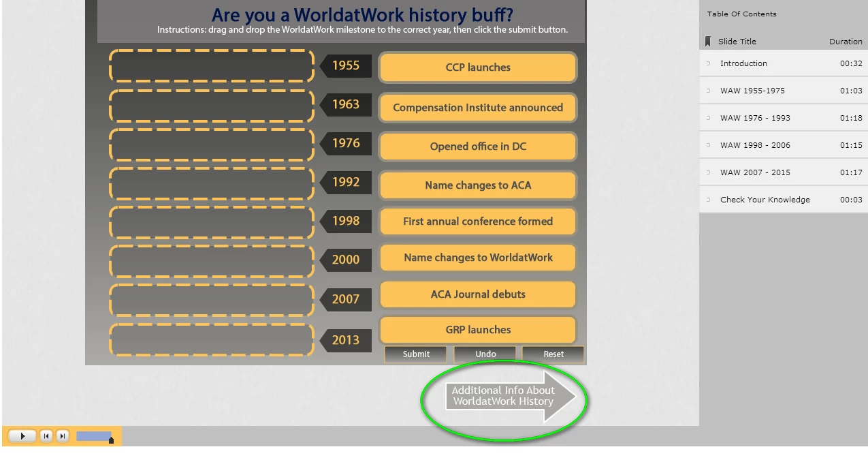Click the empty drop zone for 2000
This screenshot has width=868, height=460.
(211, 261)
